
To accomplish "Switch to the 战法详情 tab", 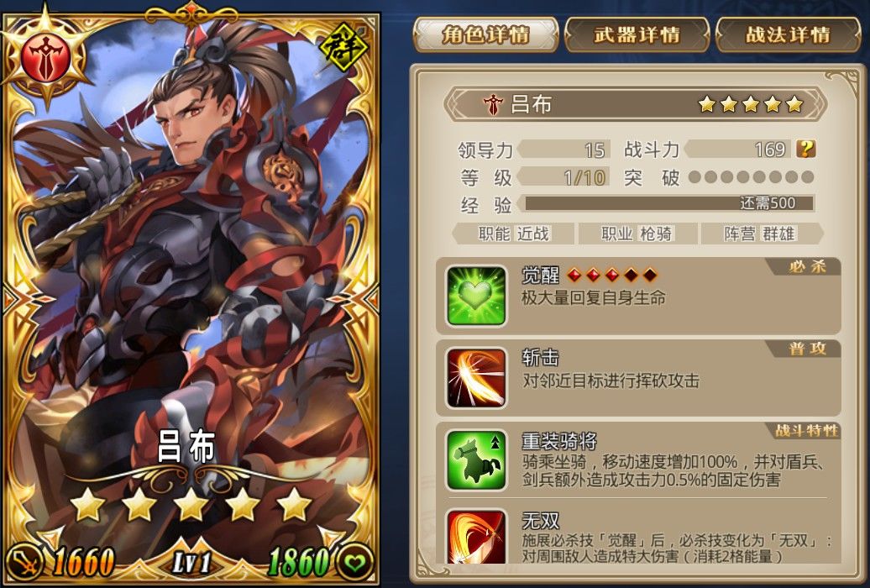I will pyautogui.click(x=789, y=34).
